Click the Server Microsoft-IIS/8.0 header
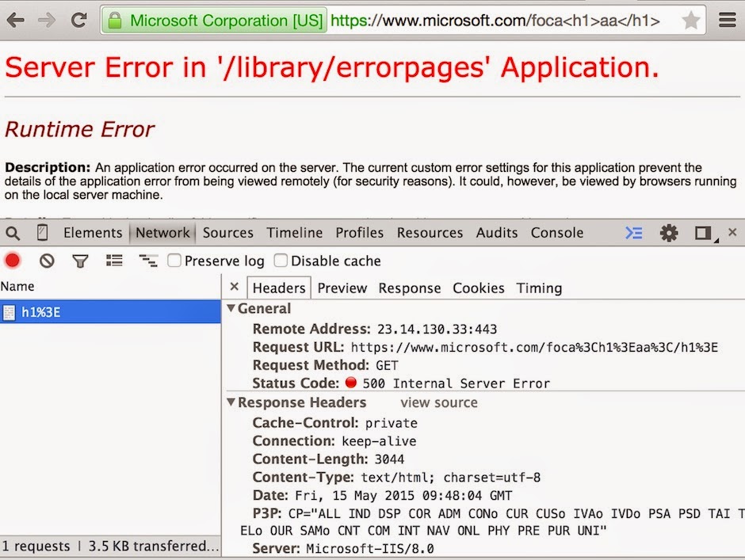This screenshot has height=560, width=745. click(x=343, y=549)
